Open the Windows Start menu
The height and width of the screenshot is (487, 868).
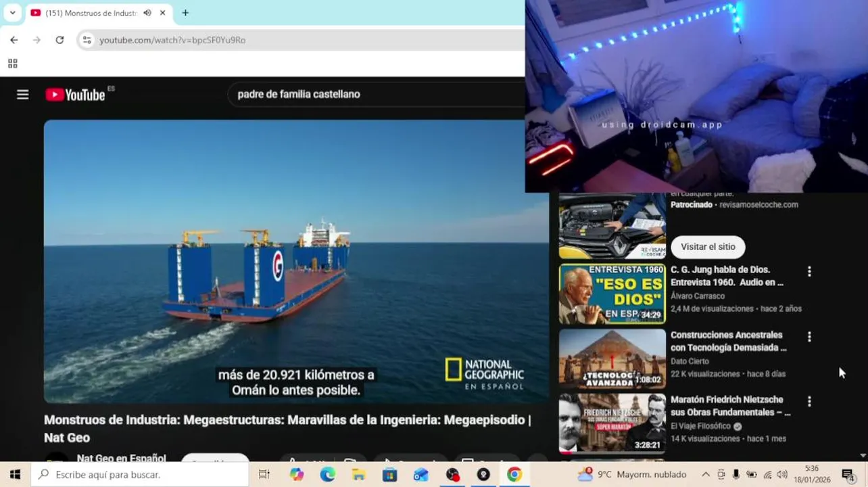pyautogui.click(x=15, y=475)
